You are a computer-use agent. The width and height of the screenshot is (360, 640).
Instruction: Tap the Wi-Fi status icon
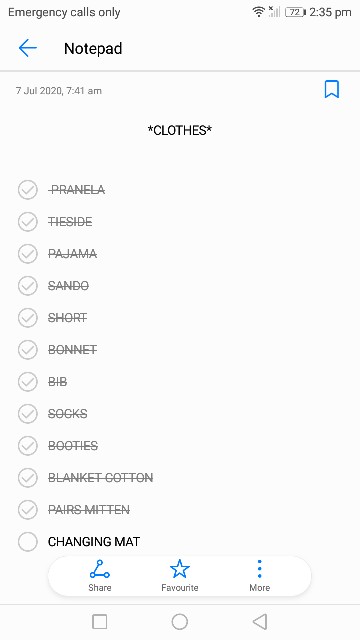point(258,12)
